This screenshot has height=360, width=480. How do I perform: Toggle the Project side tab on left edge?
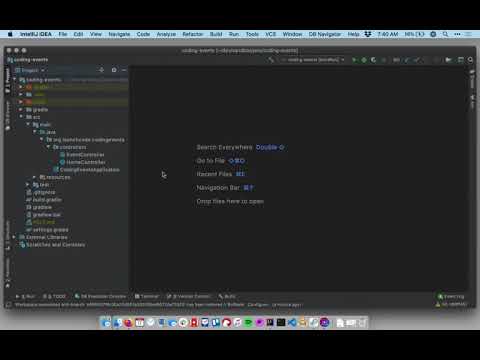[x=8, y=80]
